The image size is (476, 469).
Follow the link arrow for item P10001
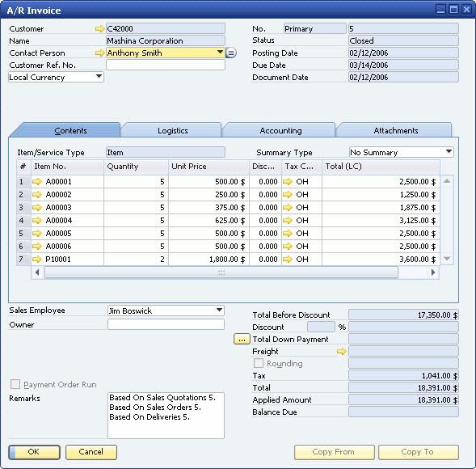37,260
